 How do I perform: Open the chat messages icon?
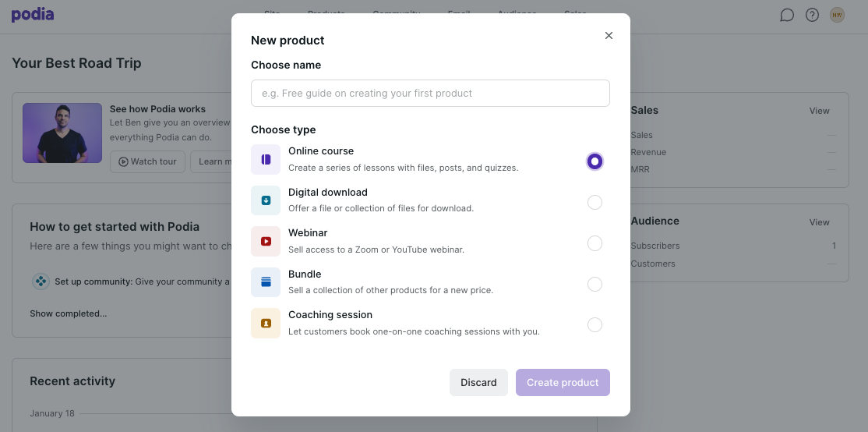click(787, 15)
